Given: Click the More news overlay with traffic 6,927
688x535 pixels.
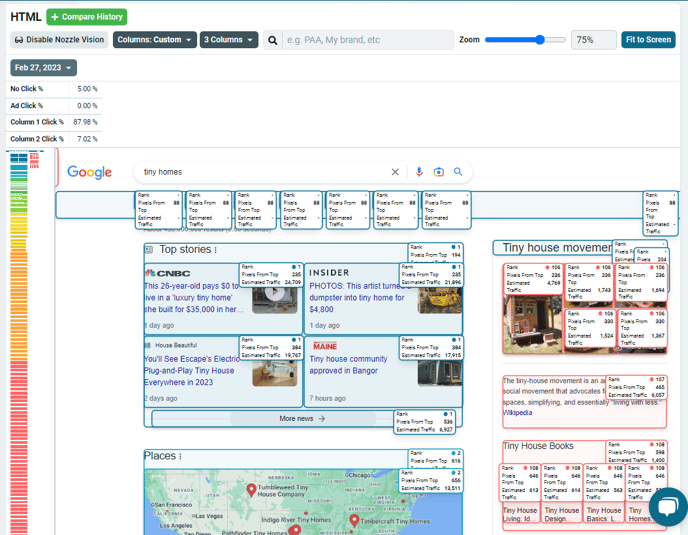Looking at the screenshot, I should (425, 422).
